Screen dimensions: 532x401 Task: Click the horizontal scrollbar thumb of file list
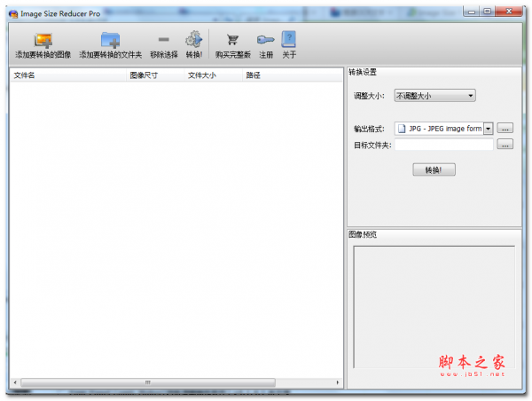[148, 382]
